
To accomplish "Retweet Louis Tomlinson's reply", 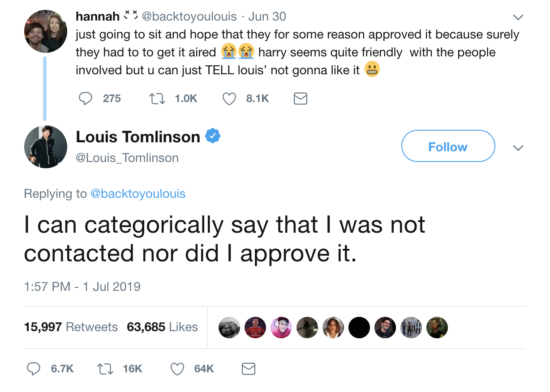I will [105, 369].
